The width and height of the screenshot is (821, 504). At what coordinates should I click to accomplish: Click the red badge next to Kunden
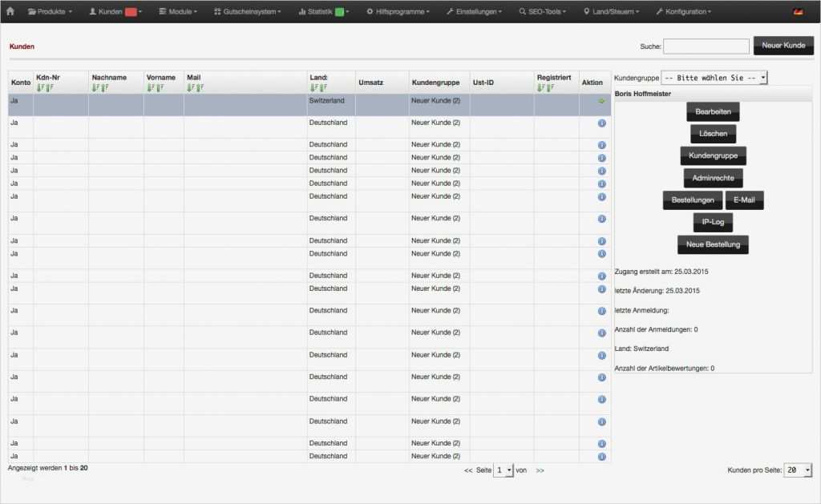131,11
